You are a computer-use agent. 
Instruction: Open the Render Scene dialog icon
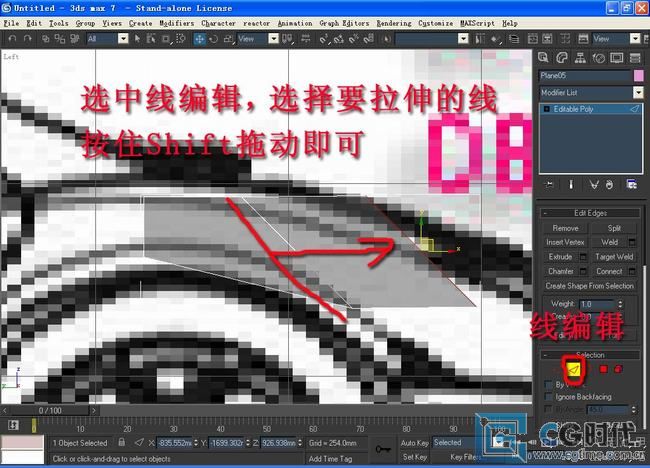[x=583, y=39]
